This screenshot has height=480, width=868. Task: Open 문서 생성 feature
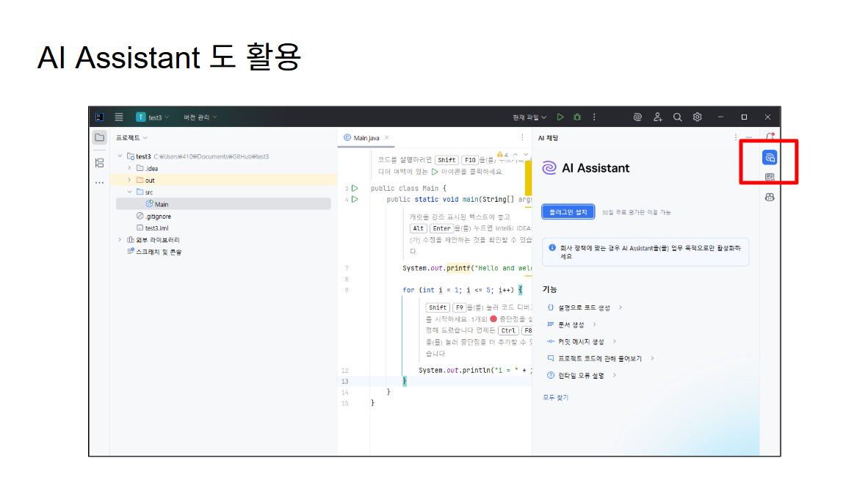tap(572, 324)
